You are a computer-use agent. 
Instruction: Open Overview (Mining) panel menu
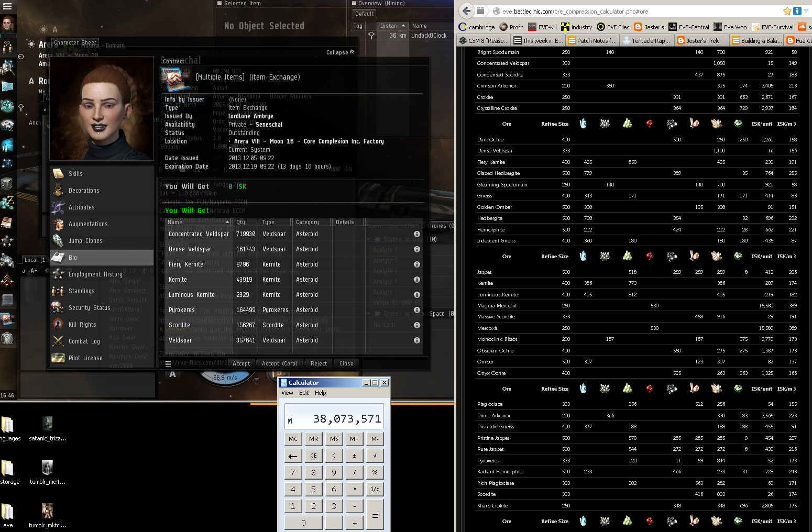(355, 3)
